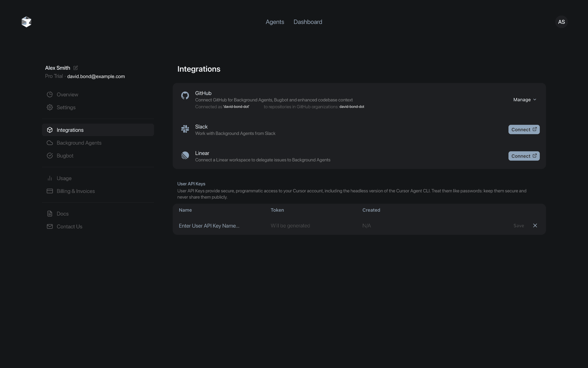Click the Slack logo icon
This screenshot has width=588, height=368.
click(185, 129)
